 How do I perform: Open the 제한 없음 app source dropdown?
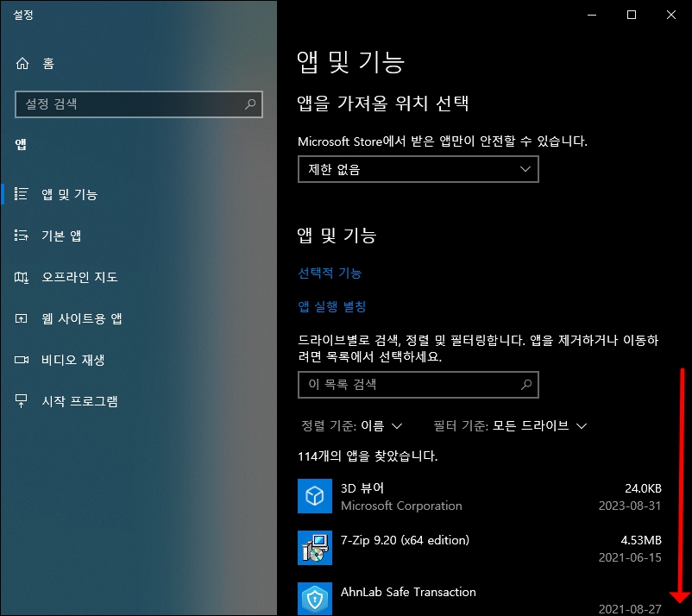point(418,169)
